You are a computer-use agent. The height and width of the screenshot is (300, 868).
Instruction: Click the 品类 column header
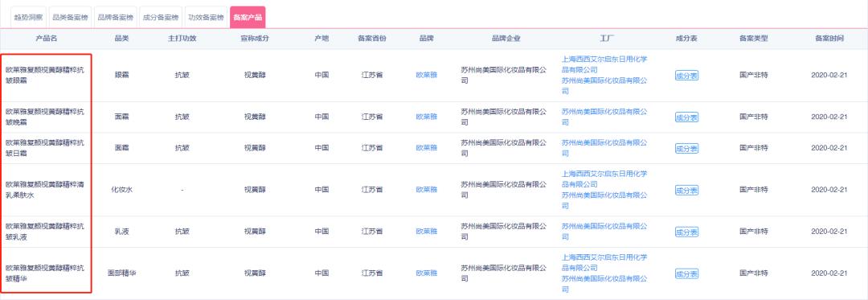[x=122, y=39]
